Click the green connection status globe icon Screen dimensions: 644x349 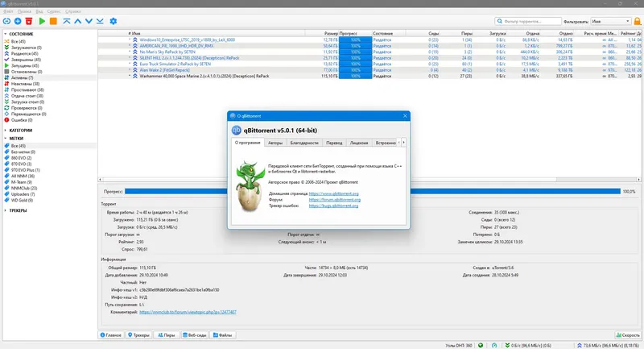[480, 345]
